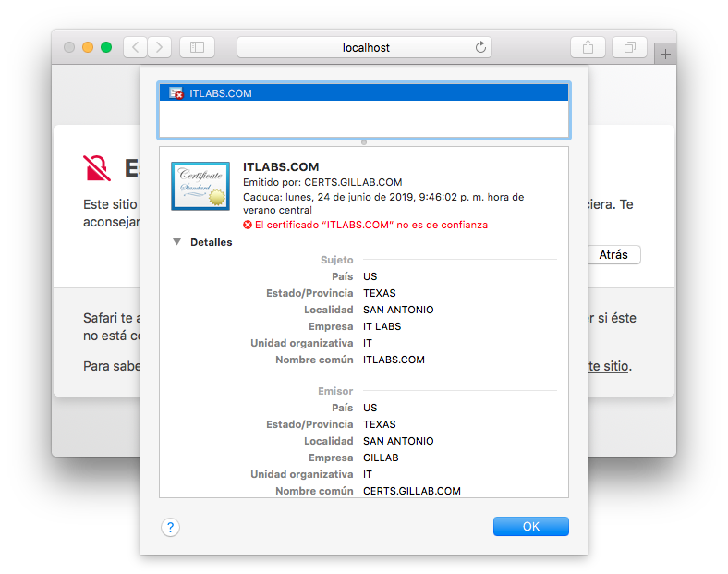Collapse the Detalles disclosure triangle
Image resolution: width=728 pixels, height=574 pixels.
(x=176, y=242)
